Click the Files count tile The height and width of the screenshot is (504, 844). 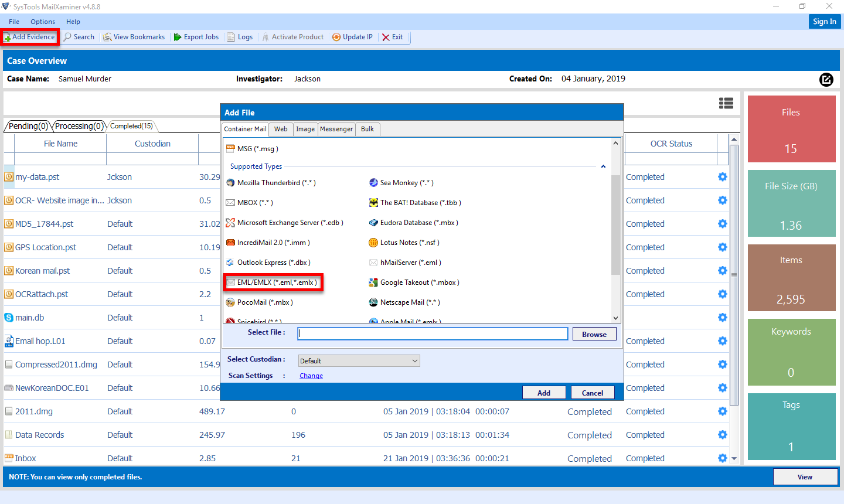(791, 129)
